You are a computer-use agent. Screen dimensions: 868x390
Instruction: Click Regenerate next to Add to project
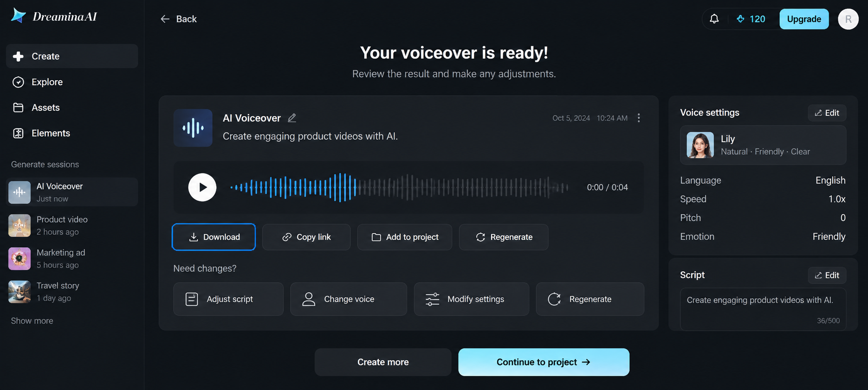tap(504, 237)
